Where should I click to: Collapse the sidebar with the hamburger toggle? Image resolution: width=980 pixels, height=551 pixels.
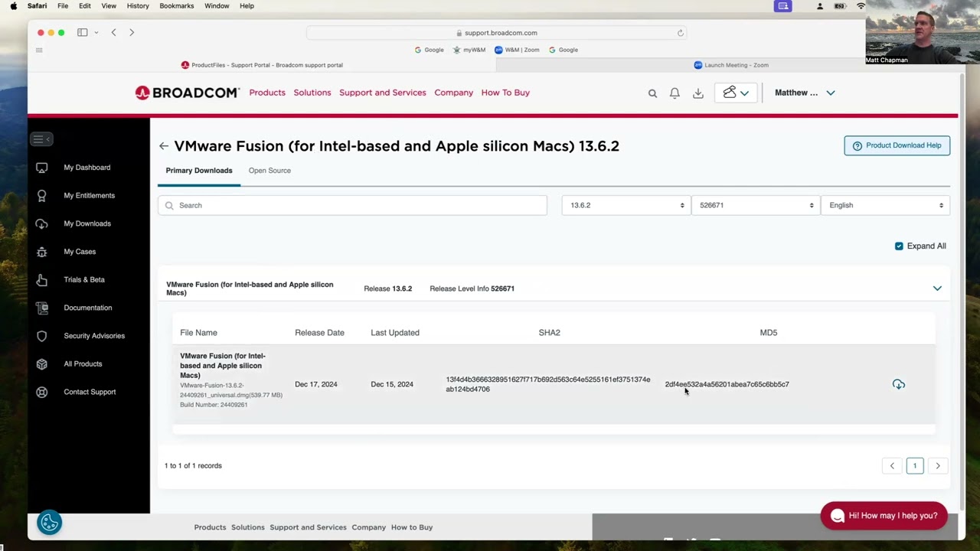click(x=41, y=139)
